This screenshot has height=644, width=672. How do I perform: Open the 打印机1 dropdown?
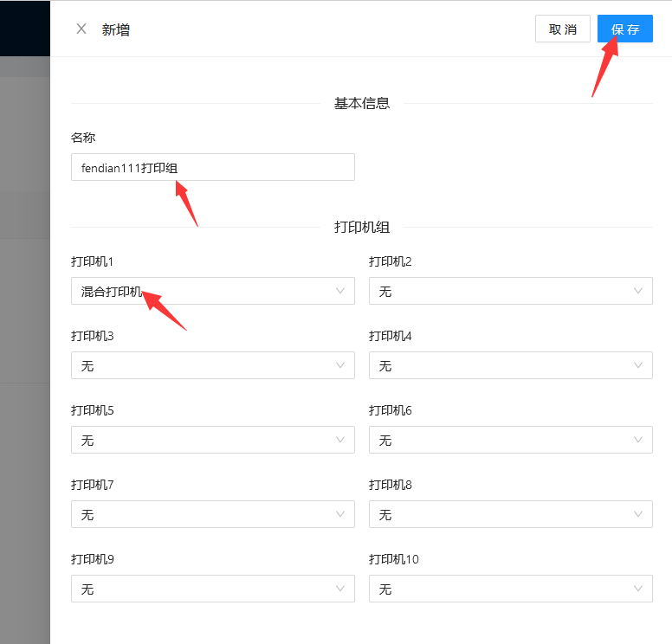212,291
